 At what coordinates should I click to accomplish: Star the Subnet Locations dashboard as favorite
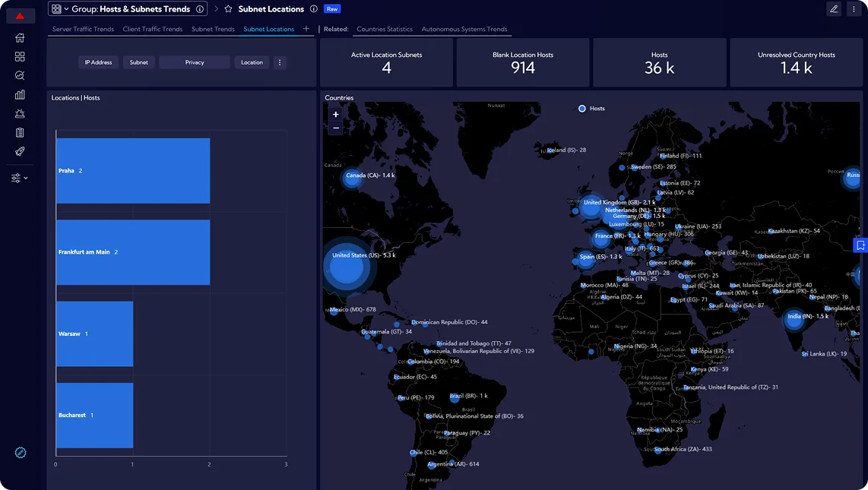[228, 9]
